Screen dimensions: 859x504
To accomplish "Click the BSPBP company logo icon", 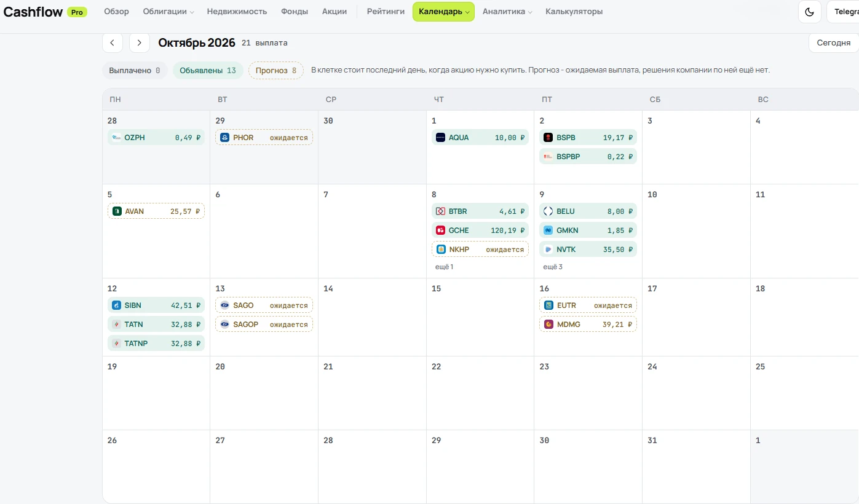I will [x=548, y=157].
